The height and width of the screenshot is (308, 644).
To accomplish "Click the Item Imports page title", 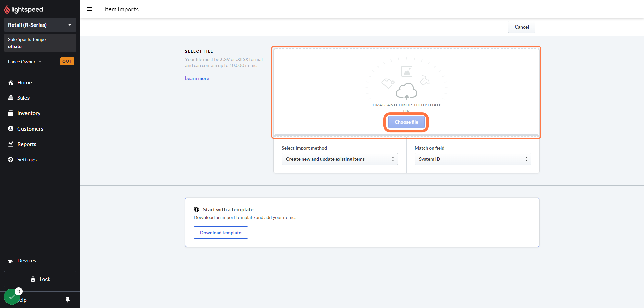I will 121,9.
